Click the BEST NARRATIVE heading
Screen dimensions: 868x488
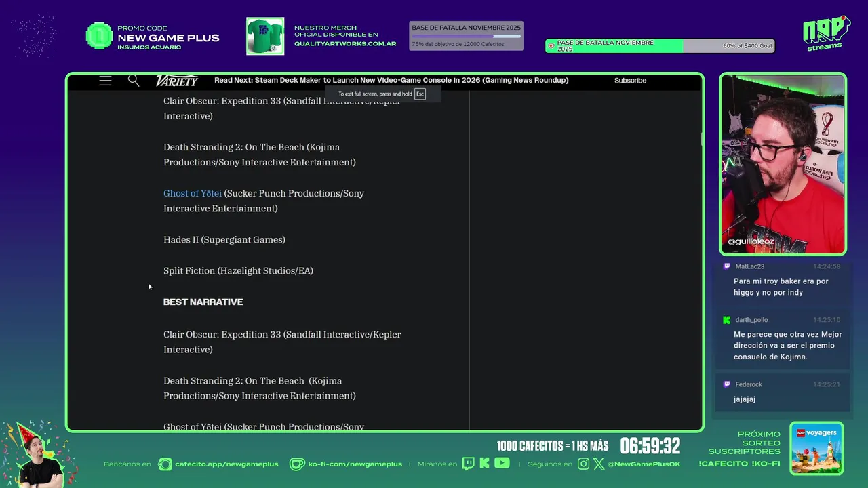pos(203,302)
